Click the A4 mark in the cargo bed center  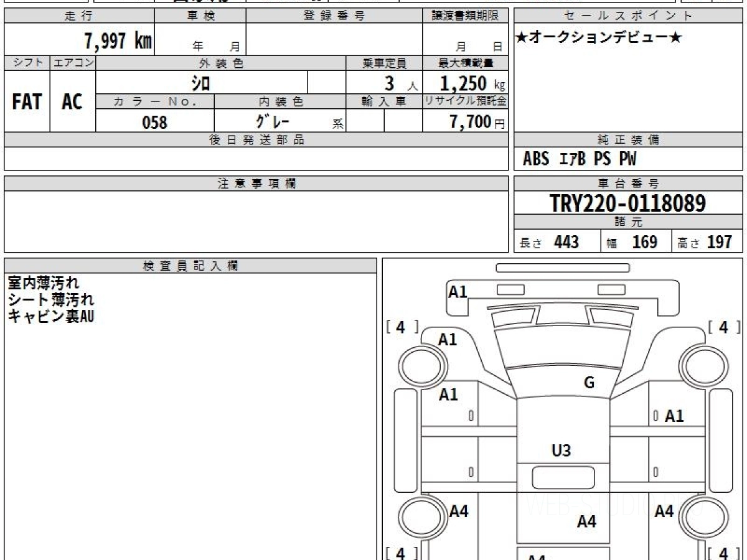pos(587,521)
